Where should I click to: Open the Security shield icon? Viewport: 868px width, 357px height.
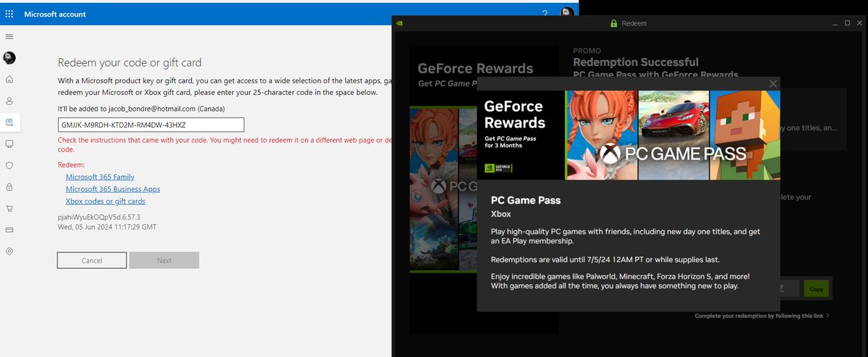pyautogui.click(x=9, y=165)
